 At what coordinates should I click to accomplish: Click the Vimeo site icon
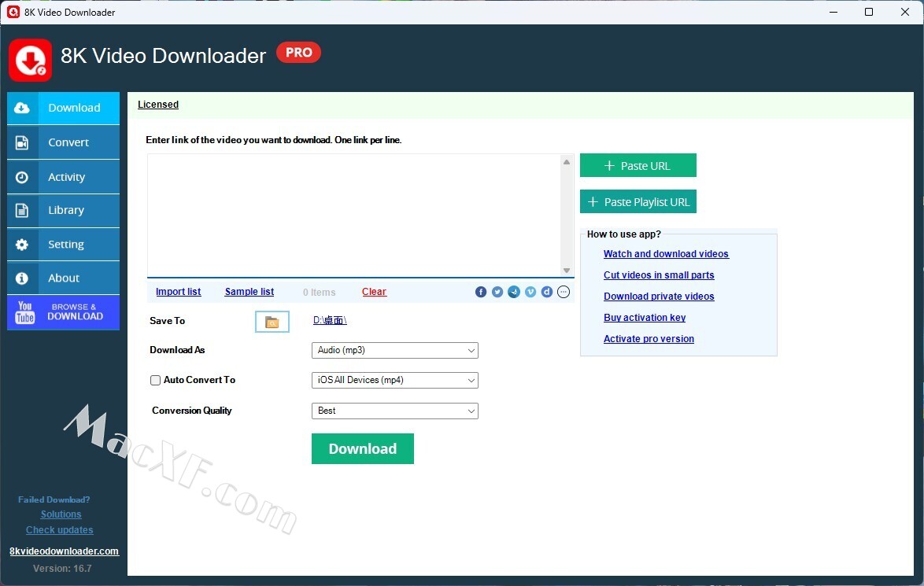tap(530, 292)
